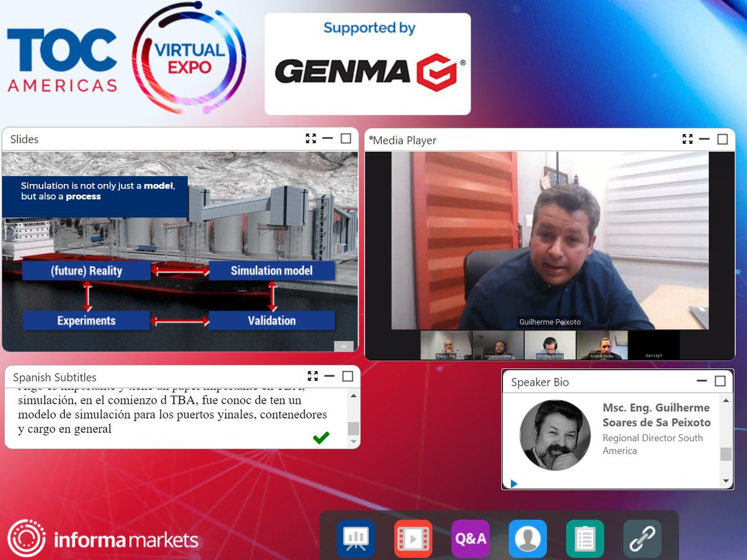Image resolution: width=747 pixels, height=560 pixels.
Task: Click the "Spanish Subtitles" panel title
Action: (55, 378)
